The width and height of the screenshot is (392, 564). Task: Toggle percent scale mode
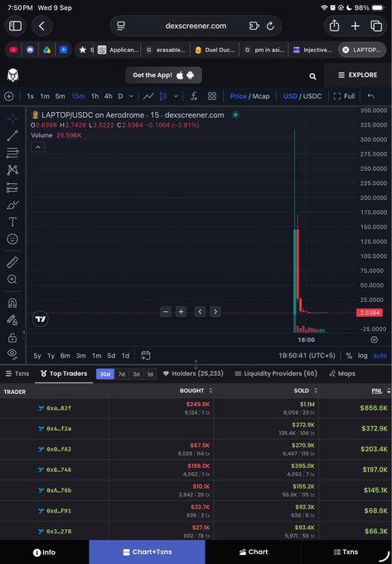coord(349,356)
